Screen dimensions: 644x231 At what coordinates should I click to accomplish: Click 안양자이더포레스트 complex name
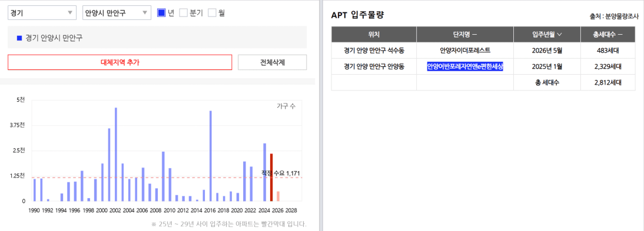click(x=465, y=51)
